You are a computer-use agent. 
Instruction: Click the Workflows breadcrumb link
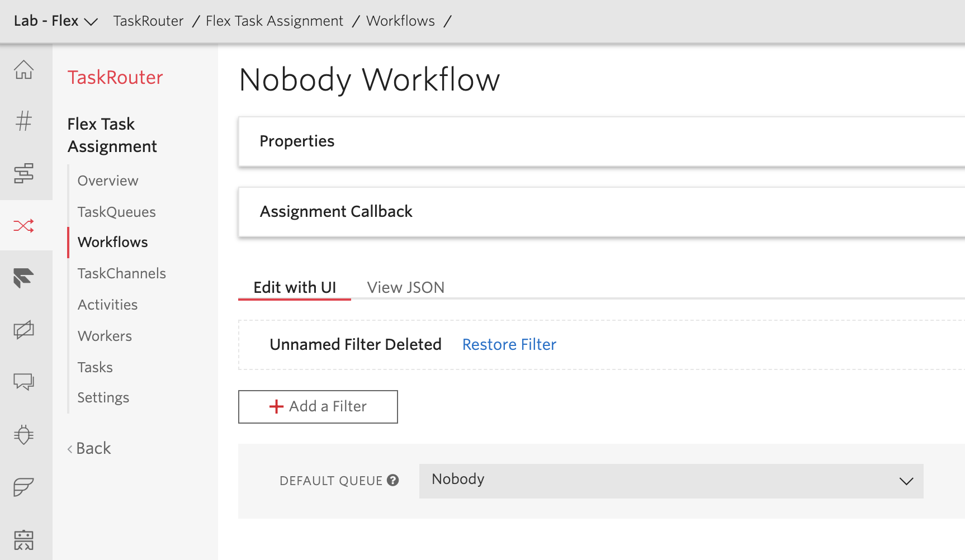(x=400, y=21)
